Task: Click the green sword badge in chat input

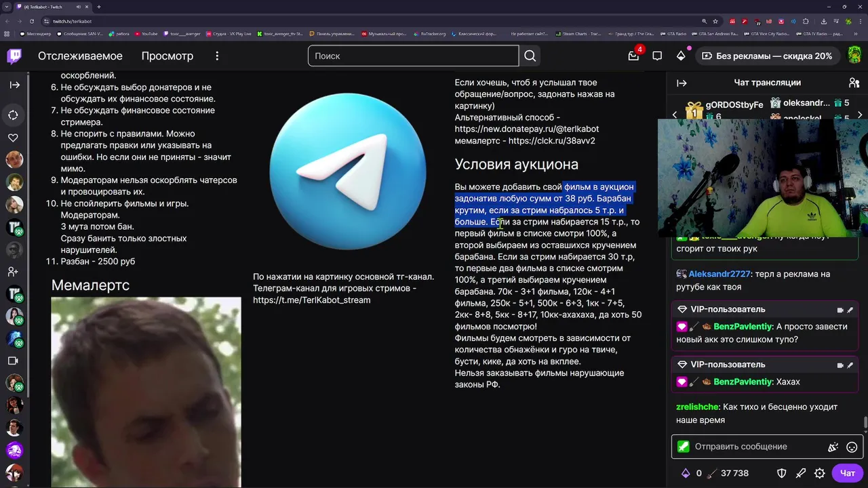Action: (683, 447)
